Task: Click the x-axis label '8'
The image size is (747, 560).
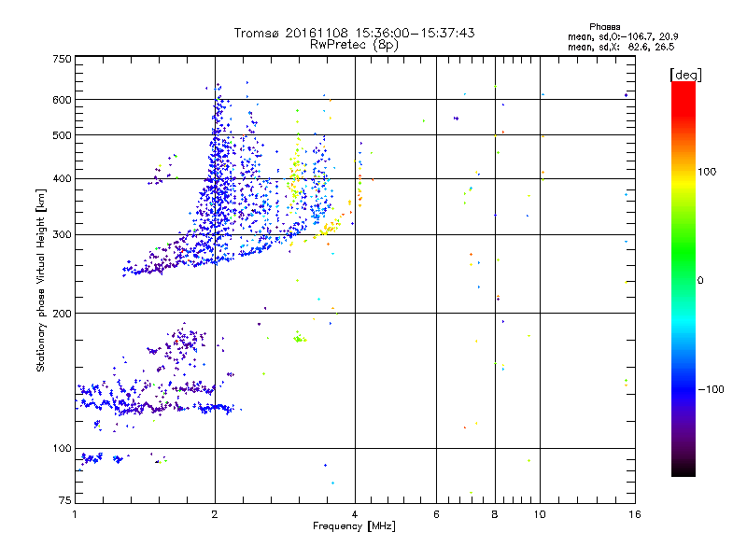Action: click(495, 514)
